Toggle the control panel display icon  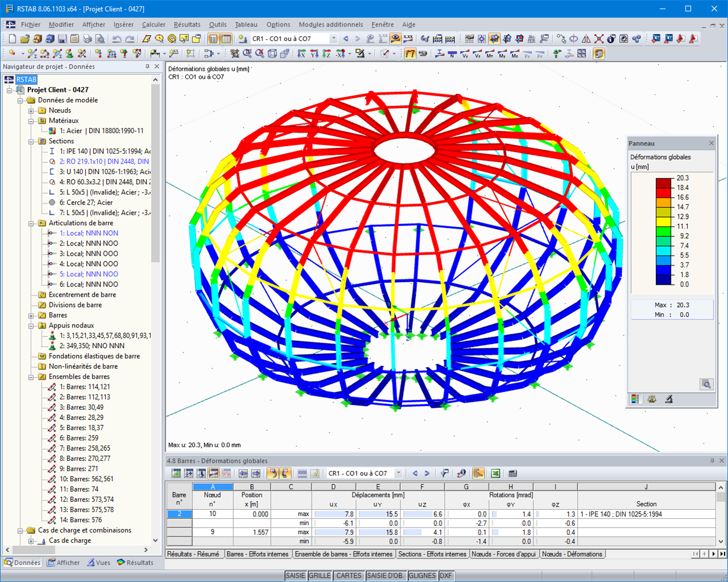tap(599, 53)
